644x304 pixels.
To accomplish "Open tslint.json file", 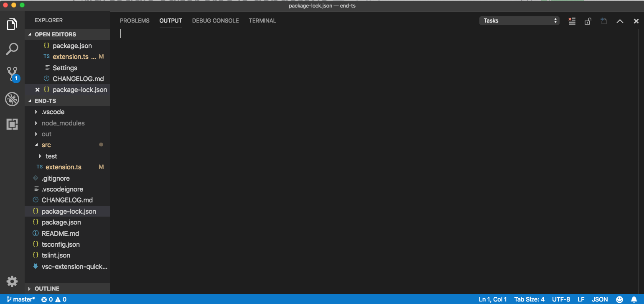I will coord(67,255).
